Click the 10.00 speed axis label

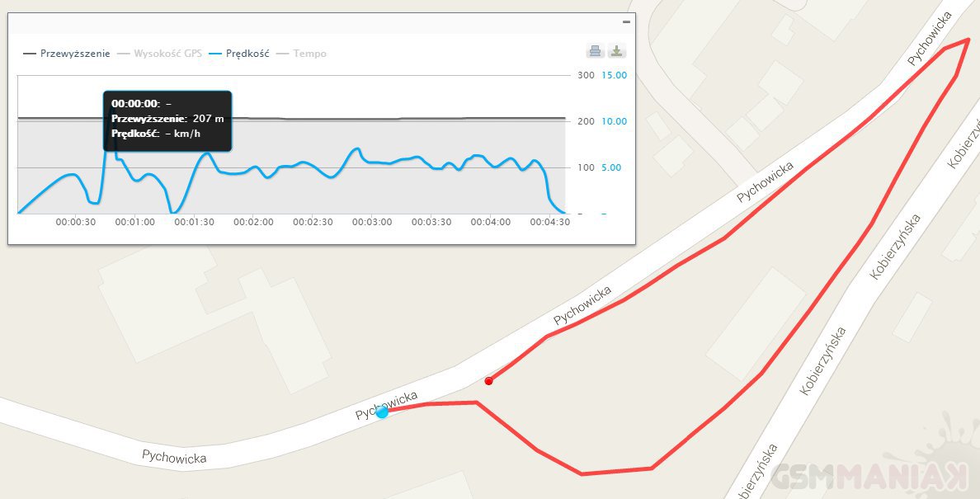(615, 121)
